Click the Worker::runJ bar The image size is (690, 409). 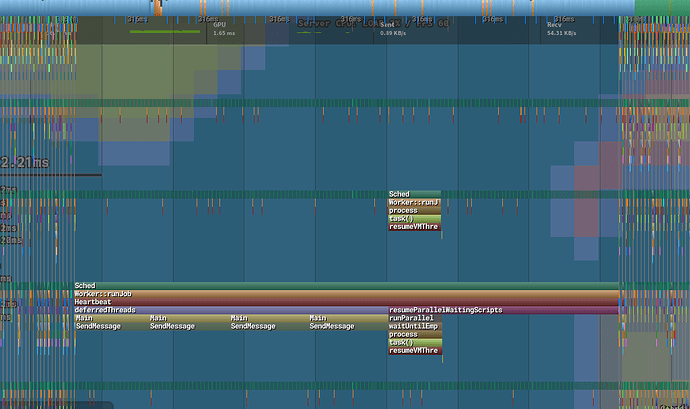[414, 203]
